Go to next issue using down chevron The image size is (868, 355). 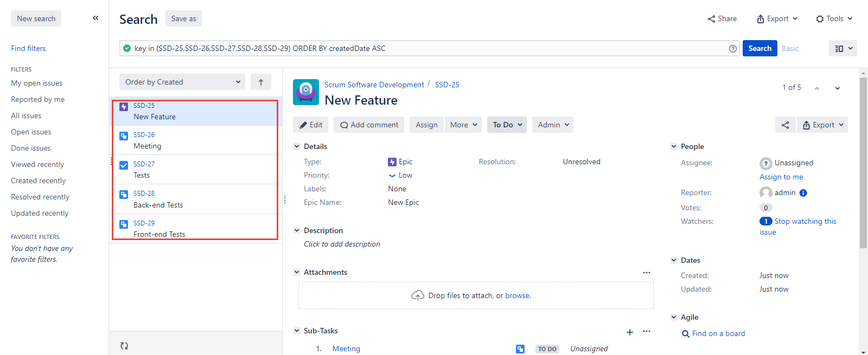pyautogui.click(x=838, y=88)
